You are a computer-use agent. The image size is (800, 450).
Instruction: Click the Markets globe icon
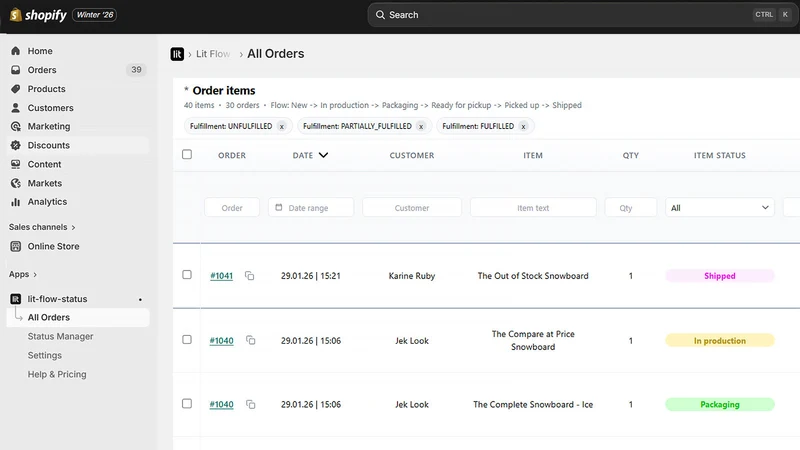pos(16,183)
